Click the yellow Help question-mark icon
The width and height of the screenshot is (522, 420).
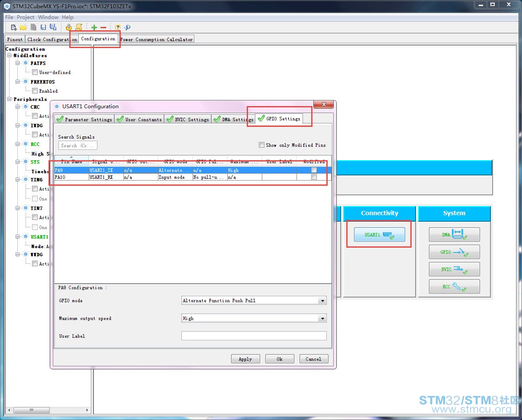[x=117, y=27]
